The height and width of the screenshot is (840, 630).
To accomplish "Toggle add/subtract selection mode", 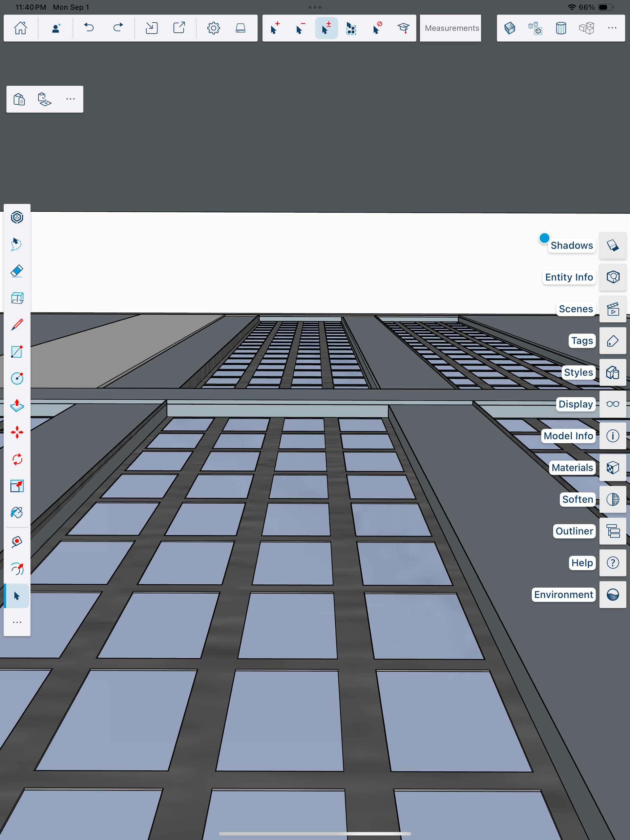I will (326, 28).
